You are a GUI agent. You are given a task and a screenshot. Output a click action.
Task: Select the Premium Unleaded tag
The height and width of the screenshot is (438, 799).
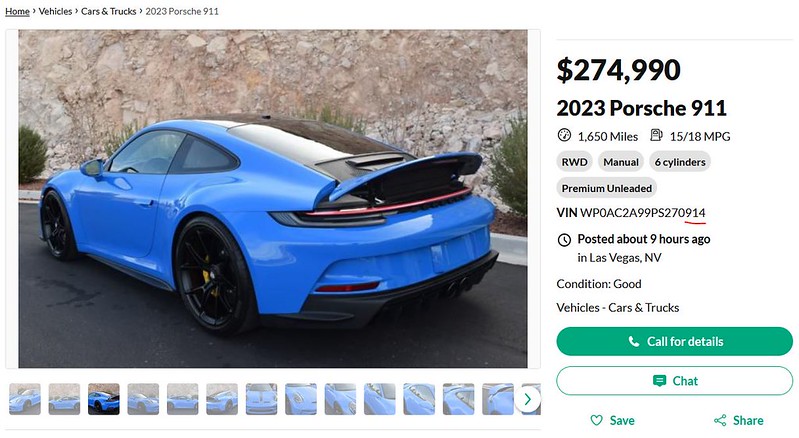coord(606,188)
